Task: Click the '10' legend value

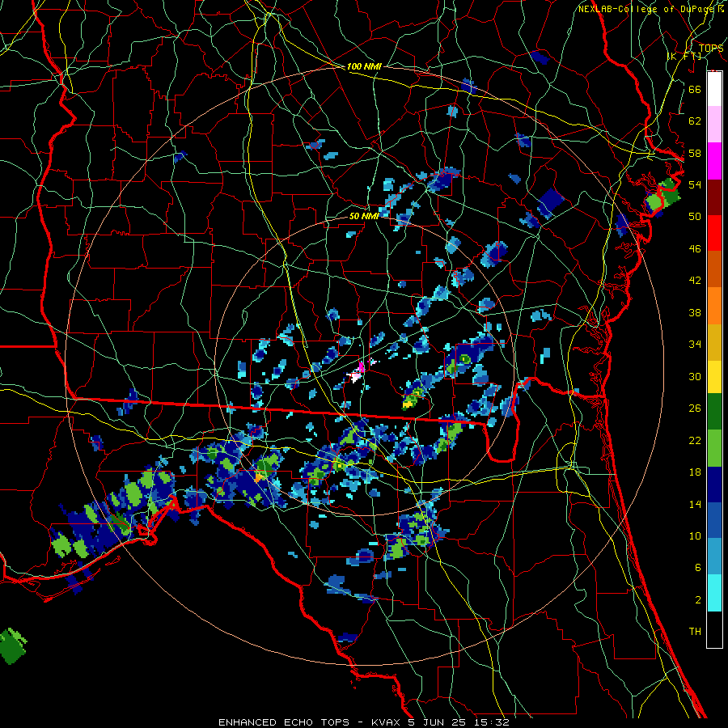Action: (x=695, y=536)
